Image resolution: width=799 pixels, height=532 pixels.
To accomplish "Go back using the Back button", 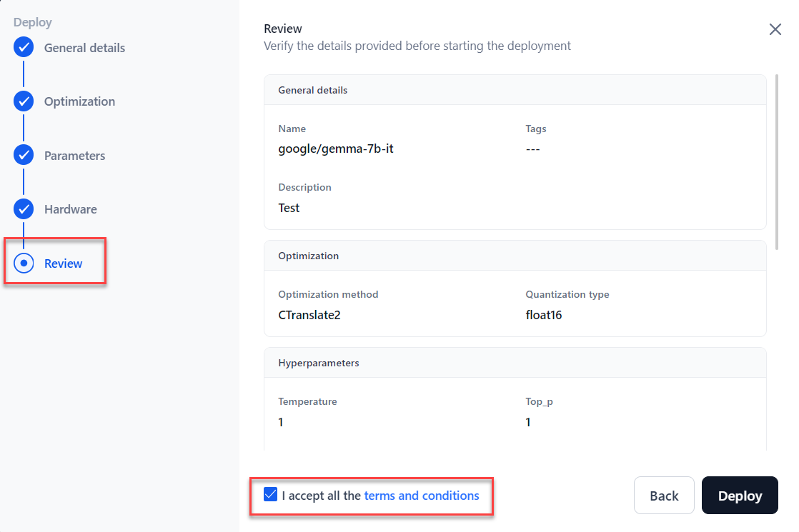I will point(664,496).
